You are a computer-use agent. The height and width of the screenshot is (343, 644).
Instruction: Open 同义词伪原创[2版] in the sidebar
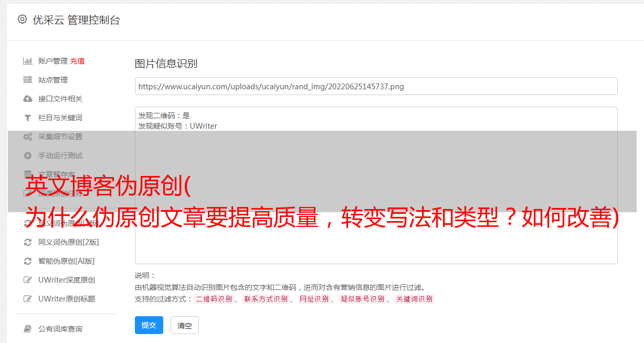click(x=68, y=242)
